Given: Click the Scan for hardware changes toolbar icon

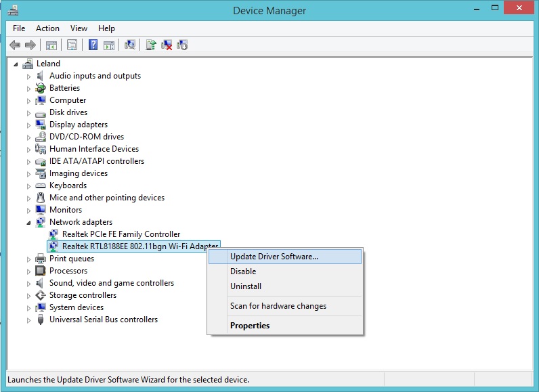Looking at the screenshot, I should tap(130, 45).
